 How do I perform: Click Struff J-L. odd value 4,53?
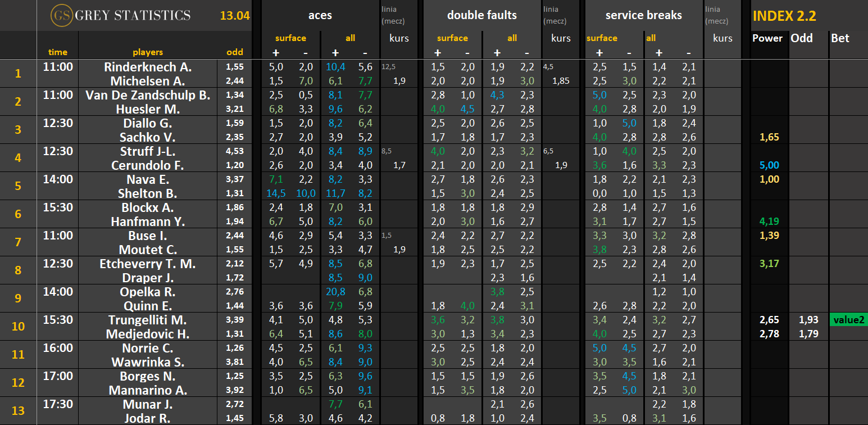click(x=234, y=151)
